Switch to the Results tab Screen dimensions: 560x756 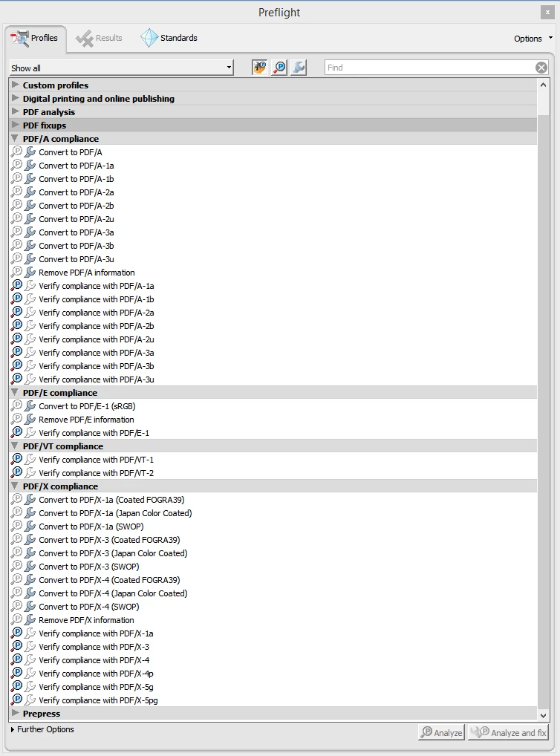coord(100,38)
